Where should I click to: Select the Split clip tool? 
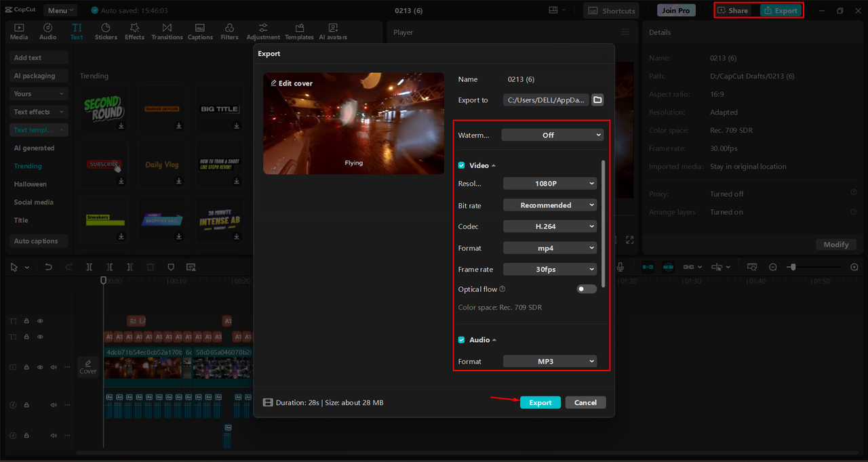tap(90, 268)
